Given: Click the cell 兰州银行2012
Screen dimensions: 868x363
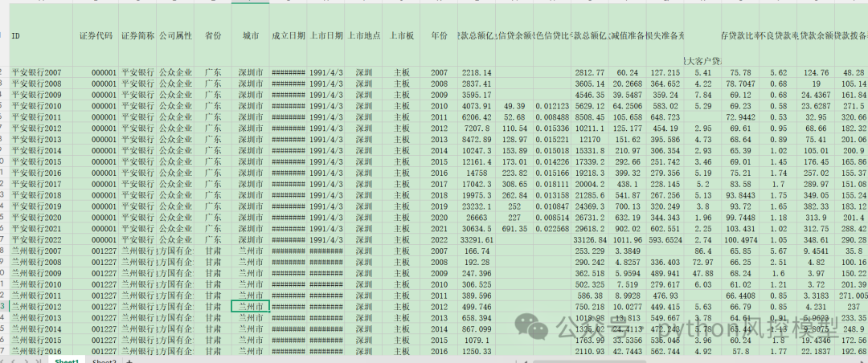Looking at the screenshot, I should tap(41, 307).
